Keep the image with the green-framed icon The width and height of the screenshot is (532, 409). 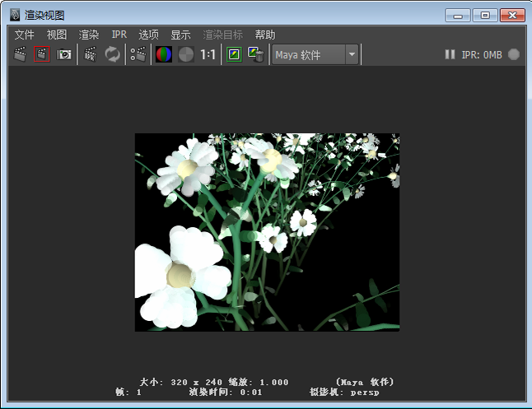click(x=235, y=55)
